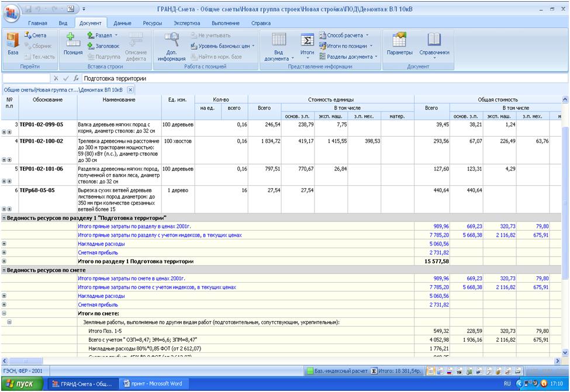Switch to the Ресурсы ribbon tab
This screenshot has height=392, width=570.
click(x=152, y=23)
